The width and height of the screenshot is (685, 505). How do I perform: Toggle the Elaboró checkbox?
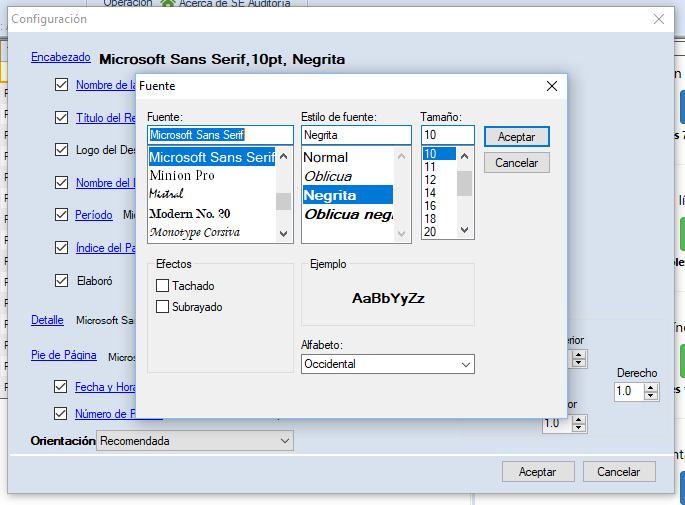pyautogui.click(x=62, y=281)
